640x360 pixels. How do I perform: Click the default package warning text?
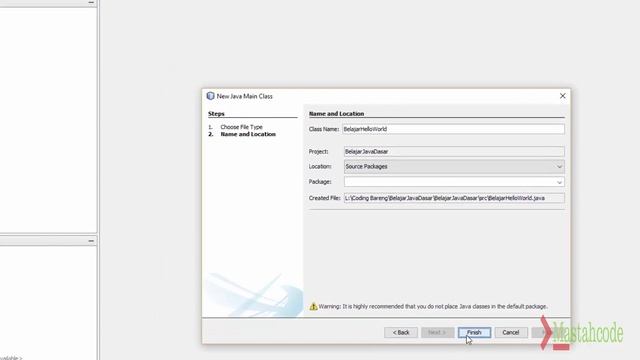(x=433, y=306)
